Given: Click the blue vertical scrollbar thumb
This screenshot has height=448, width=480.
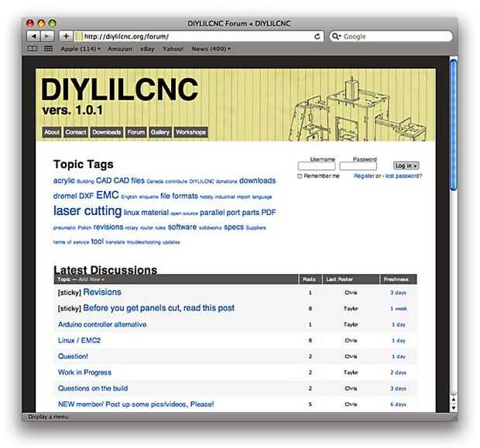Looking at the screenshot, I should click(454, 125).
